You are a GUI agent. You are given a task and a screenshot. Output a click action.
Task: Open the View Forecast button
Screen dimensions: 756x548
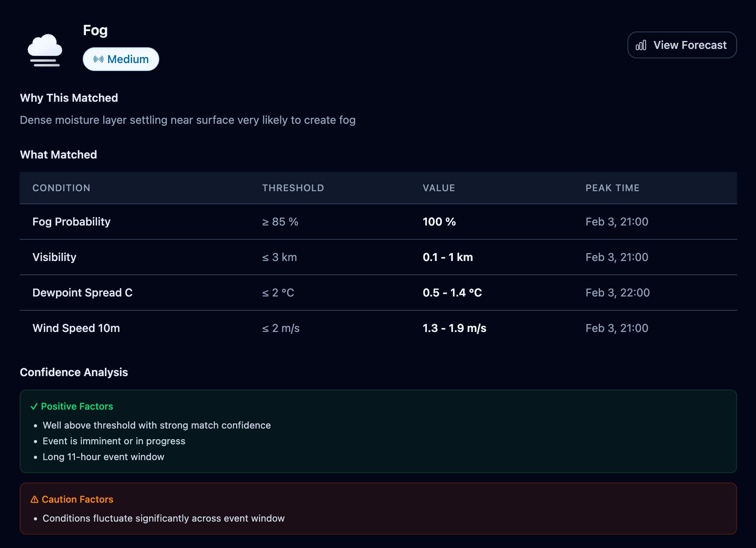click(682, 45)
